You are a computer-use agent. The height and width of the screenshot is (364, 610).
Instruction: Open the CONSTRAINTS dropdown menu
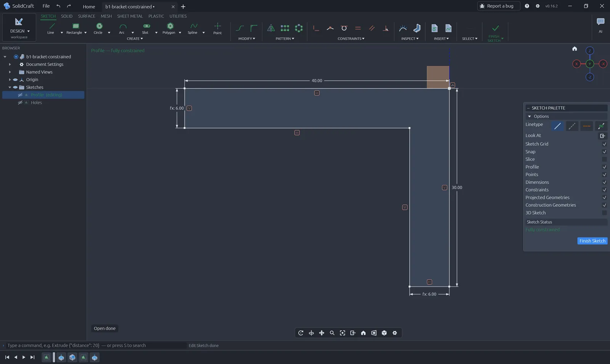point(351,38)
